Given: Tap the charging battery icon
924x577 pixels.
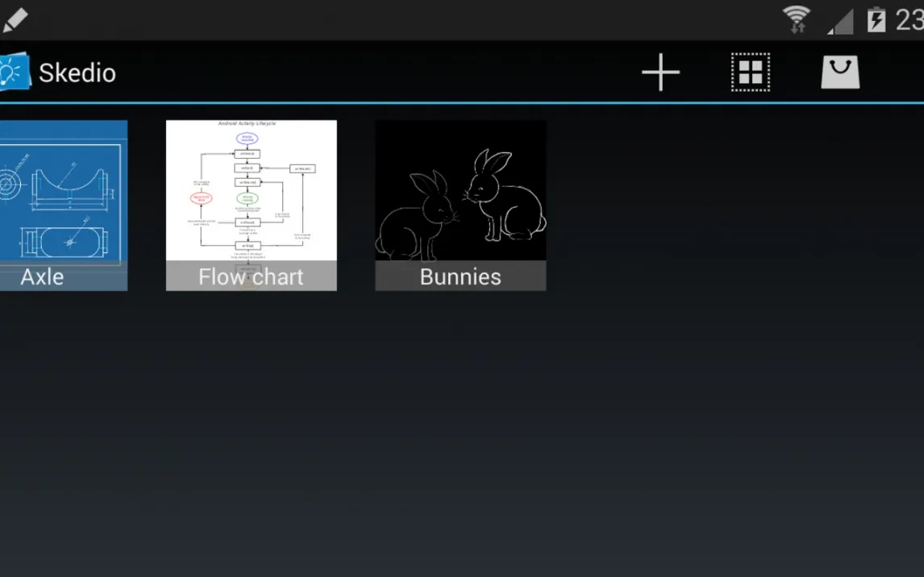Looking at the screenshot, I should (876, 19).
